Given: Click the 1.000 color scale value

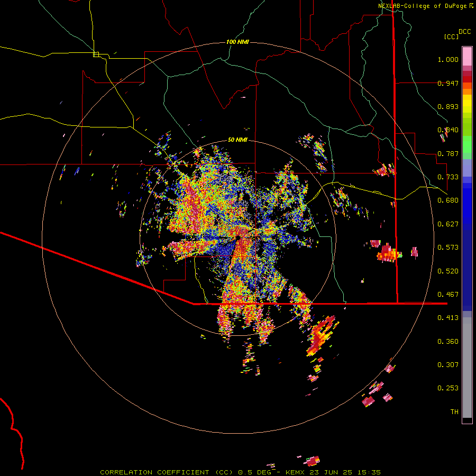Looking at the screenshot, I should (x=448, y=59).
